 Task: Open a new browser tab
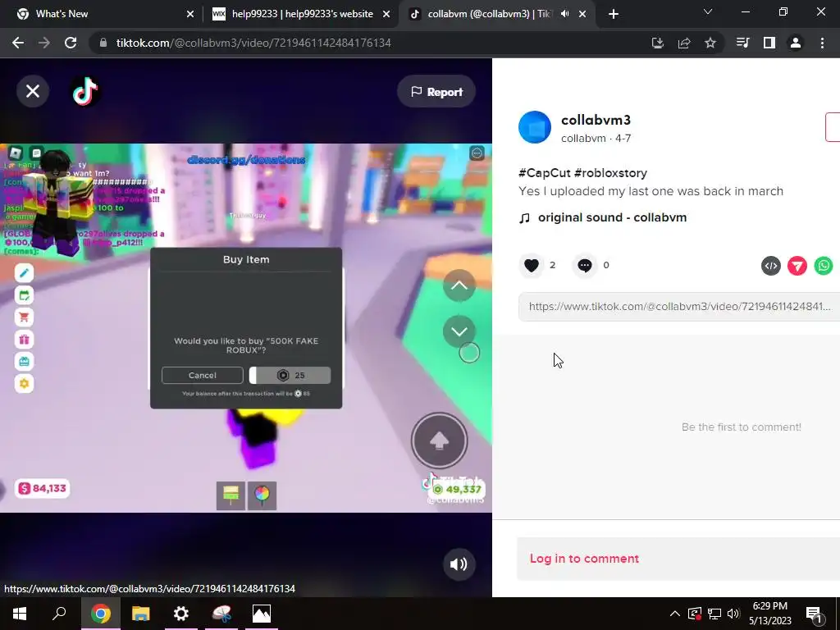click(614, 15)
